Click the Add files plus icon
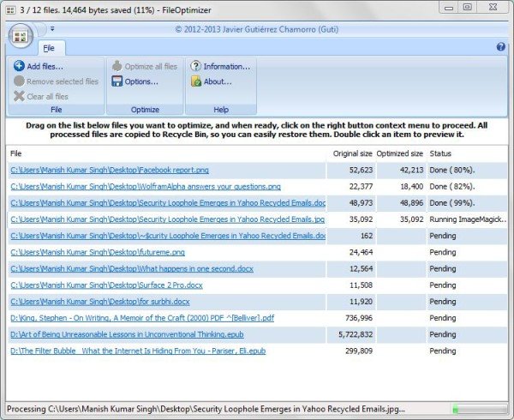This screenshot has height=420, width=514. pos(19,66)
